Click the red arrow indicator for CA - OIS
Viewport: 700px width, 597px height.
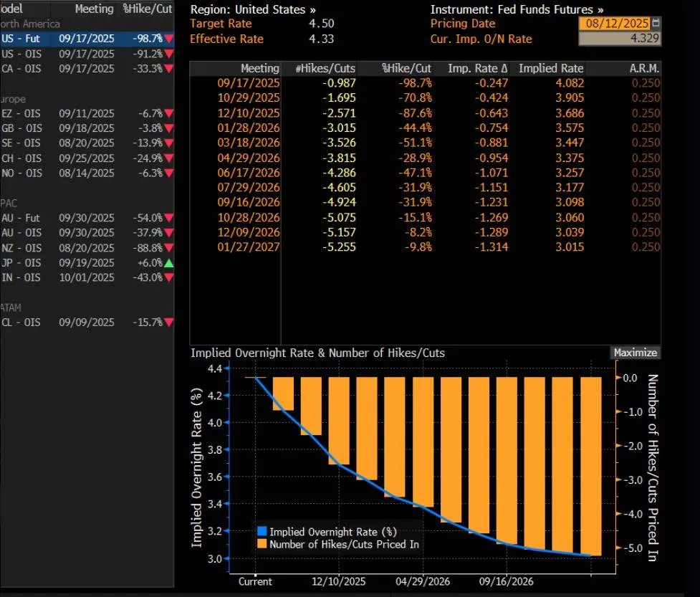click(168, 69)
